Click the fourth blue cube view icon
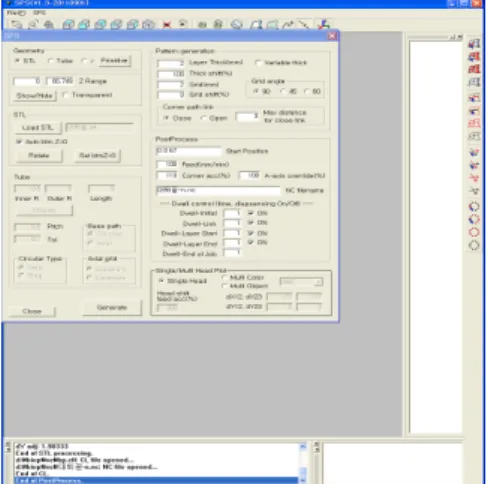488x484 pixels. pyautogui.click(x=116, y=24)
